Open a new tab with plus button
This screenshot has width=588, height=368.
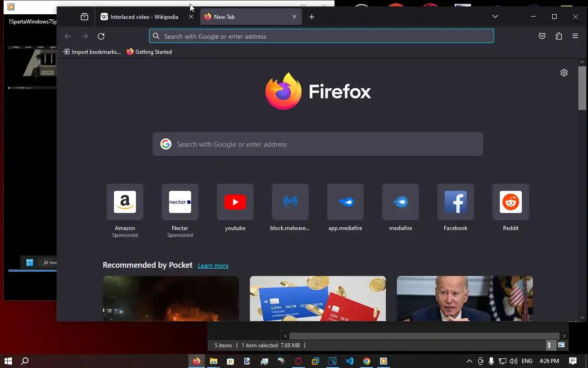pyautogui.click(x=311, y=17)
